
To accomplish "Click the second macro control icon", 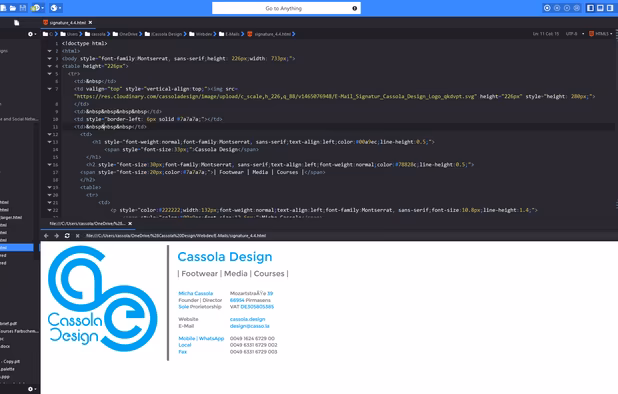I will (557, 8).
